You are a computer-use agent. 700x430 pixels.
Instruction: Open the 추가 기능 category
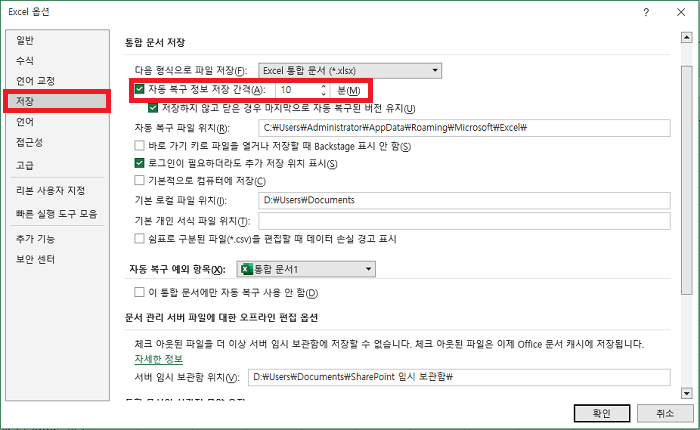click(35, 239)
